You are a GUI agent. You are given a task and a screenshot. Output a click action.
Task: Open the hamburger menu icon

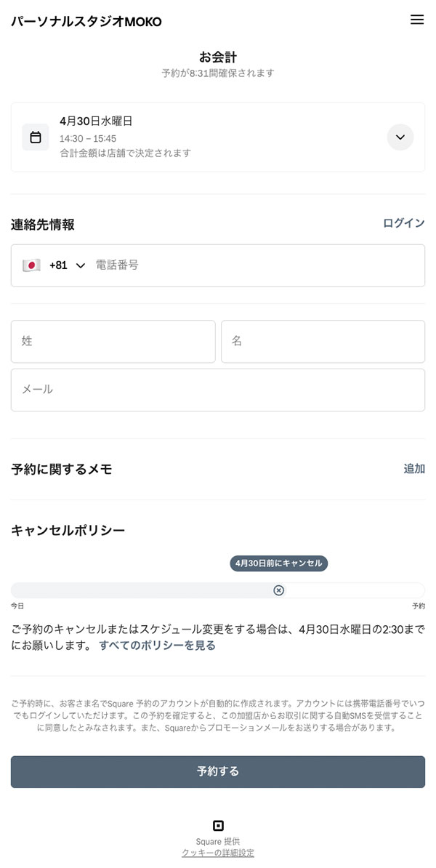[417, 20]
